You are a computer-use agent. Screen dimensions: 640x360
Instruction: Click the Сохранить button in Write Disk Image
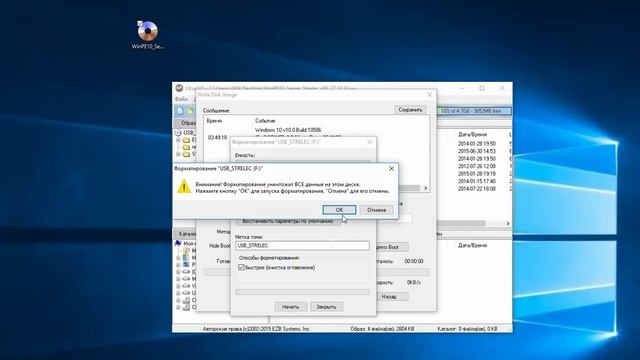pos(410,110)
